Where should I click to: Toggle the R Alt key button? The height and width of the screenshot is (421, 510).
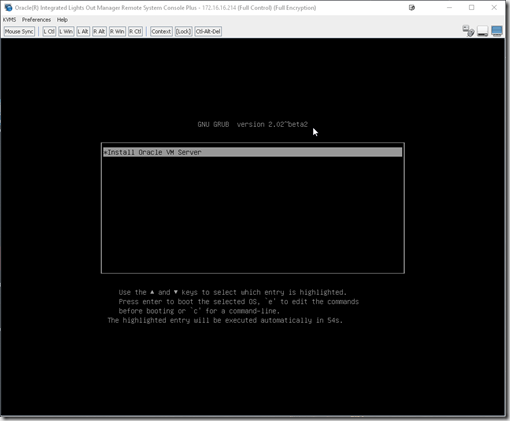pos(99,31)
